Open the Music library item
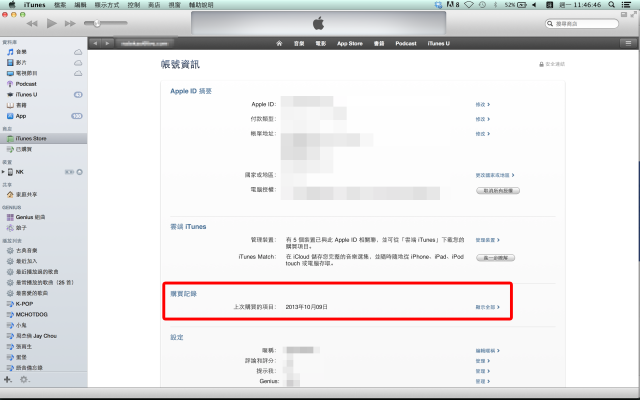Viewport: 640px width, 400px height. [21, 52]
